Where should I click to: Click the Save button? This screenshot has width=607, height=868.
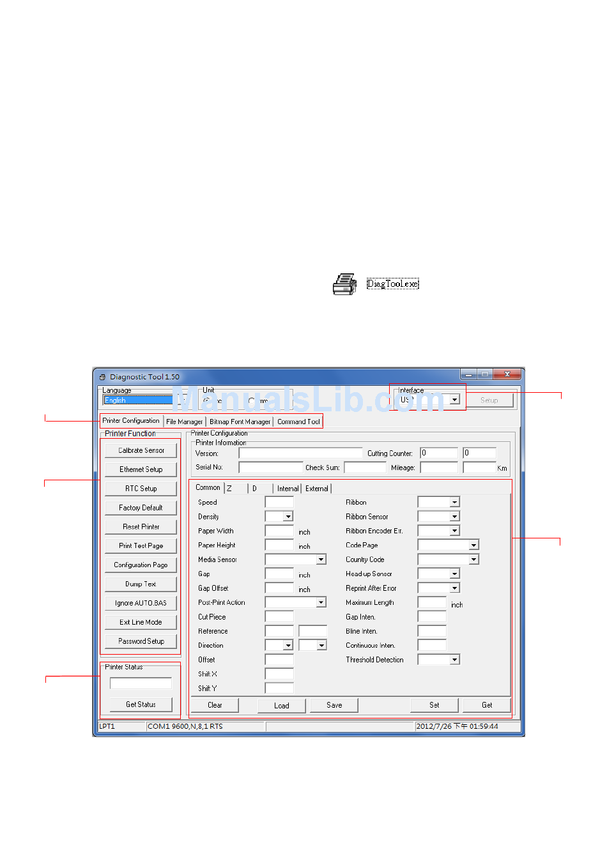334,705
